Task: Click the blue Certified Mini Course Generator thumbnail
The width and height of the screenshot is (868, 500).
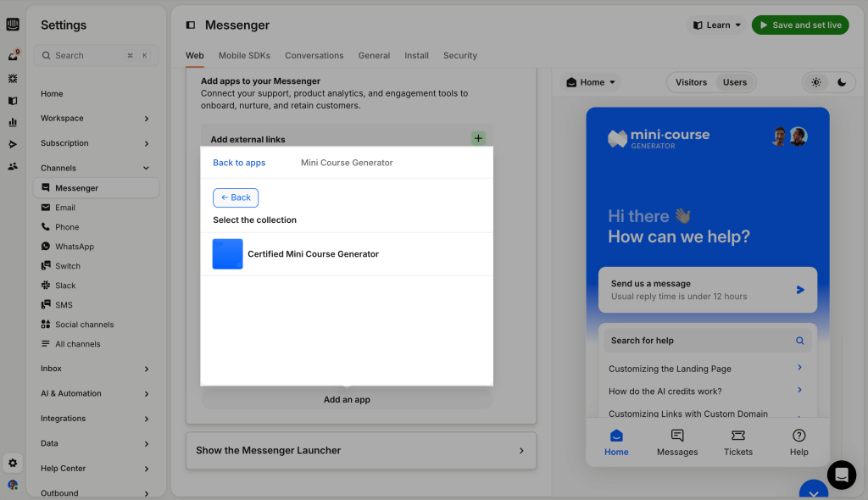Action: coord(227,254)
